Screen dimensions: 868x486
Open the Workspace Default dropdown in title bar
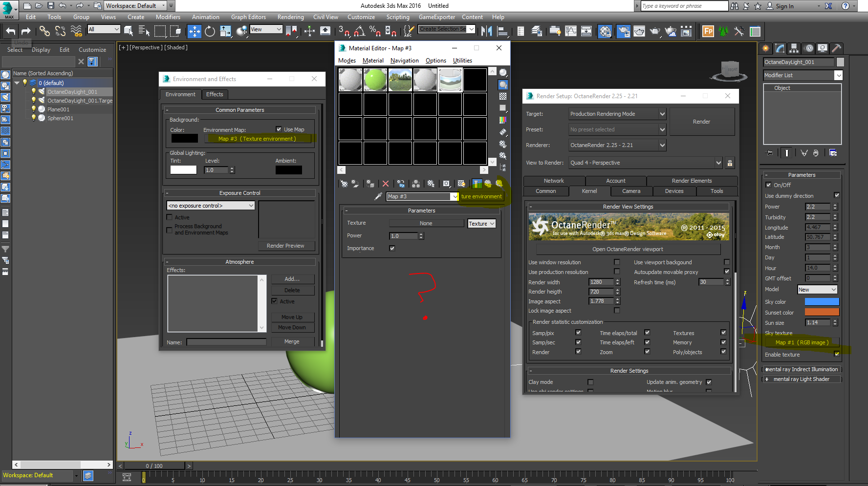coord(135,6)
